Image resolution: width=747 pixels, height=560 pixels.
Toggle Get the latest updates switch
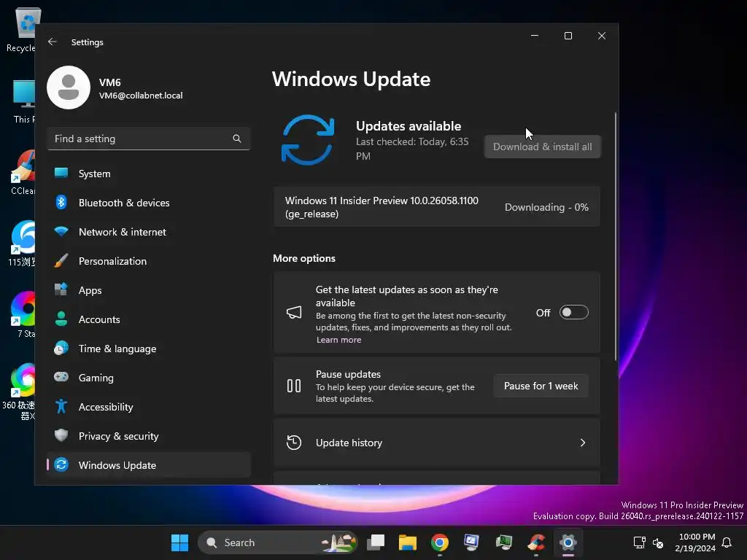pos(573,312)
